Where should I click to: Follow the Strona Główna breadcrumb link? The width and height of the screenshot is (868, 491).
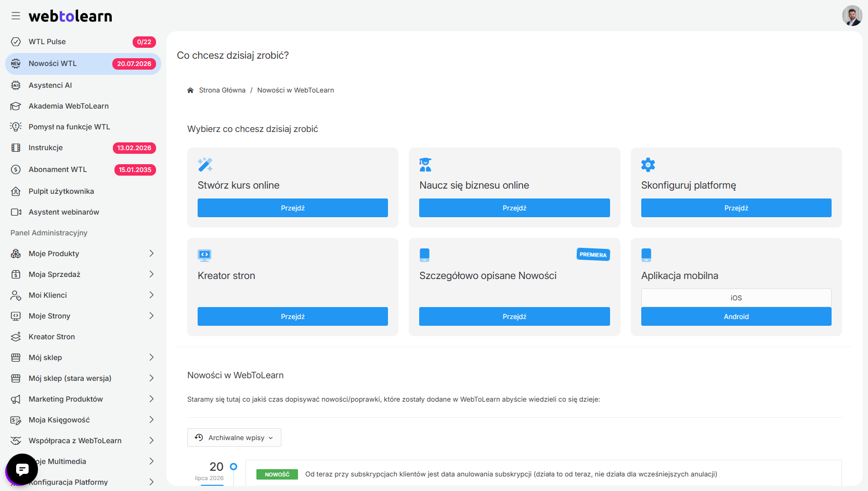[222, 90]
